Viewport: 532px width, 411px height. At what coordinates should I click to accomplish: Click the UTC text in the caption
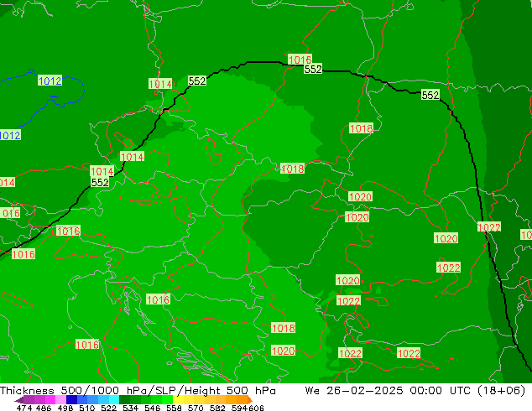[x=460, y=391]
